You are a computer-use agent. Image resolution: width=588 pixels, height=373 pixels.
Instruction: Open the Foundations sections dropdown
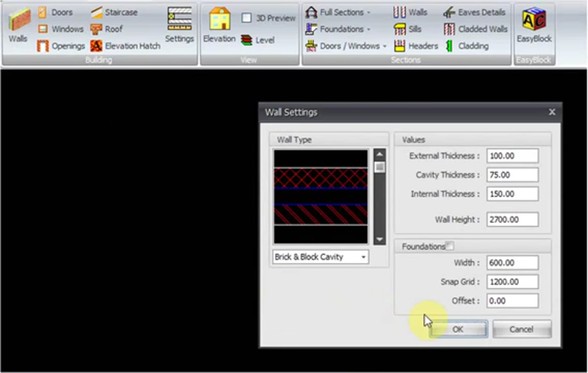pos(369,29)
